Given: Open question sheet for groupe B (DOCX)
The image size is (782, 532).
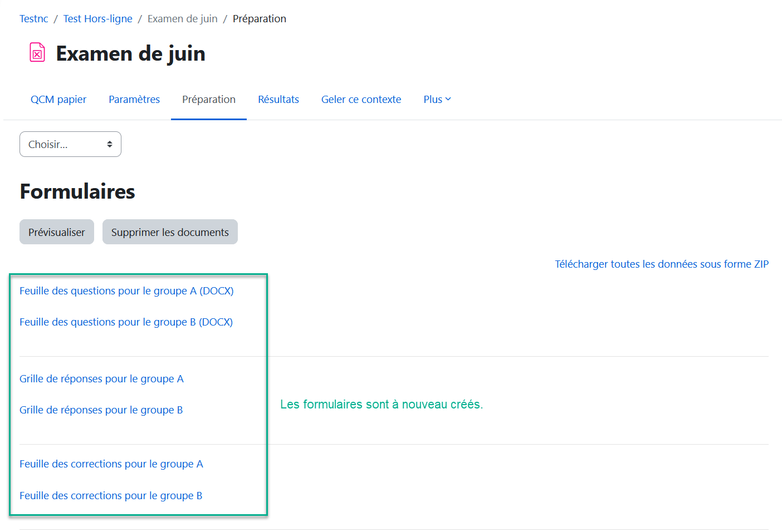Looking at the screenshot, I should coord(126,322).
